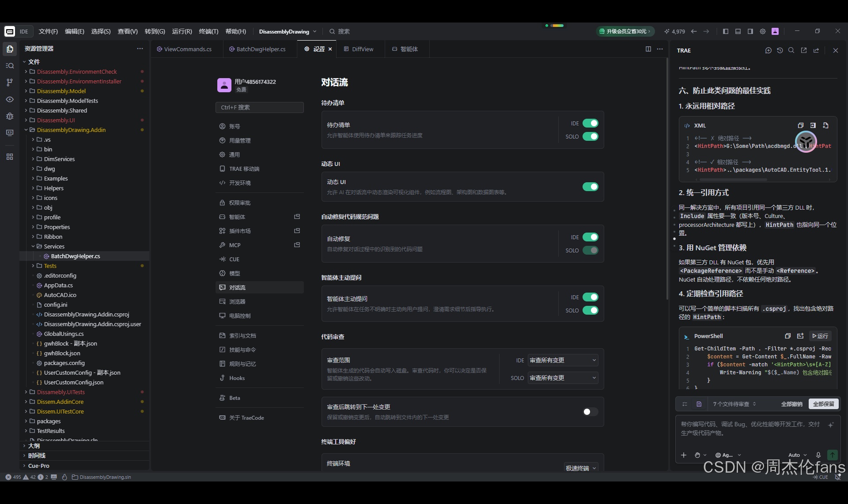This screenshot has width=848, height=504.
Task: Open the source control view
Action: [x=10, y=83]
